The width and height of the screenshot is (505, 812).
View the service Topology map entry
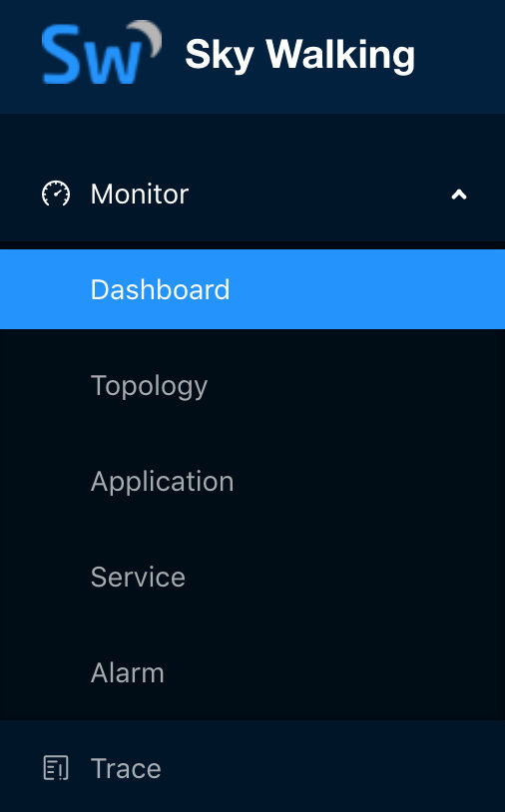tap(149, 386)
